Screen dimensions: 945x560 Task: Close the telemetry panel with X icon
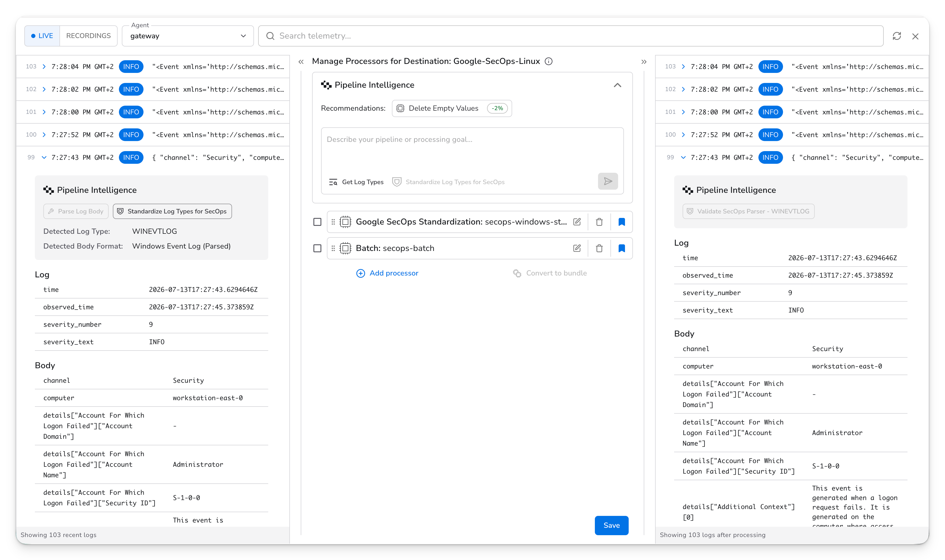(x=915, y=36)
